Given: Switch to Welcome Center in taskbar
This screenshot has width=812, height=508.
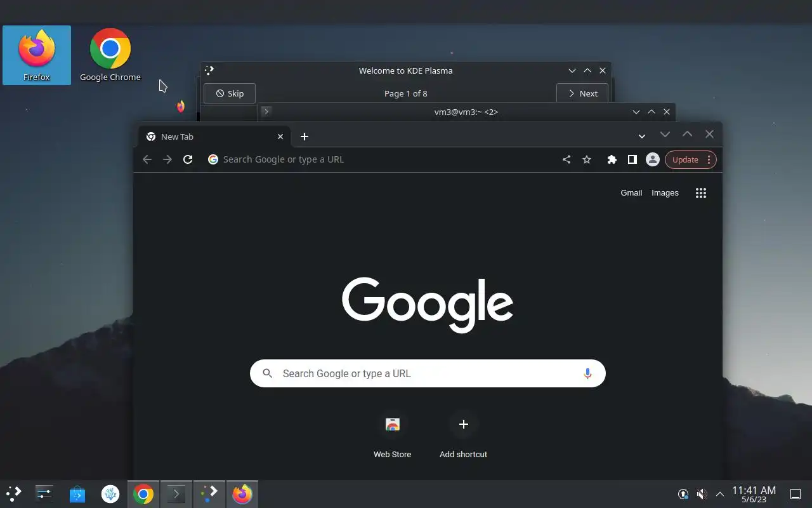Looking at the screenshot, I should click(209, 493).
